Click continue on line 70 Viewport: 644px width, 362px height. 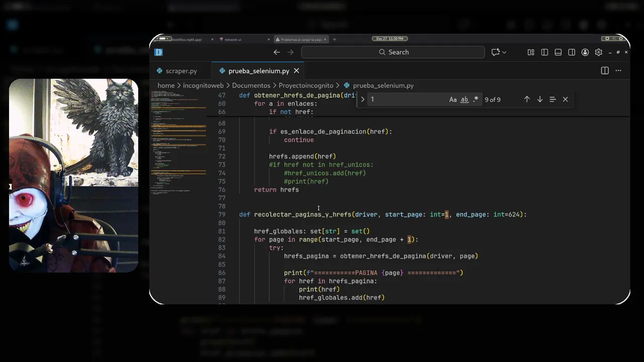299,140
